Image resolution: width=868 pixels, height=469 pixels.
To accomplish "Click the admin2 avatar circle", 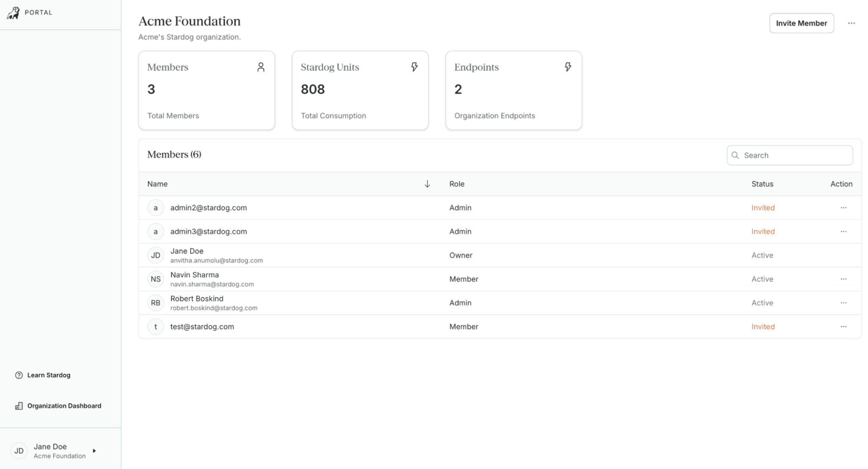I will pyautogui.click(x=156, y=208).
